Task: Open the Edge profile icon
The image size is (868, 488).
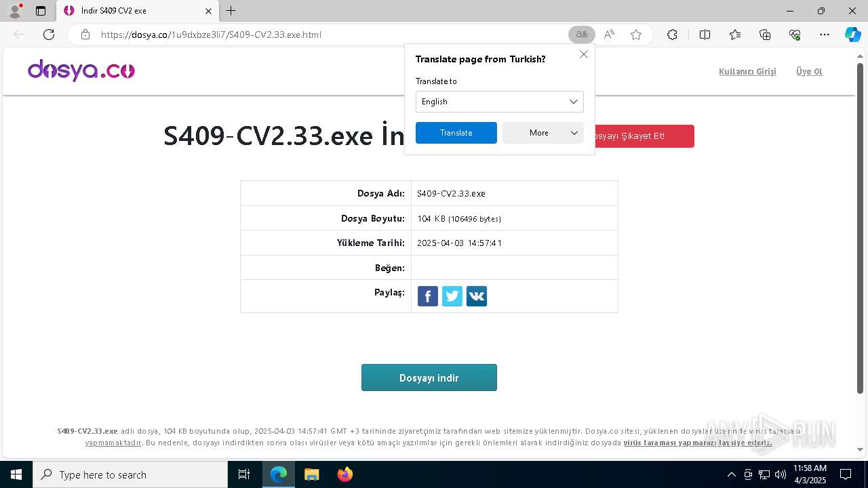Action: 14,11
